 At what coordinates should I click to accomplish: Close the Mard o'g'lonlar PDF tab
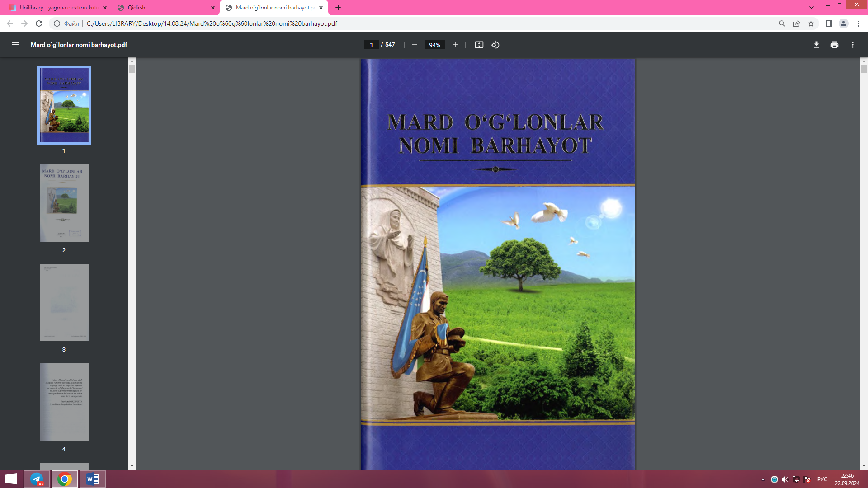(x=321, y=8)
